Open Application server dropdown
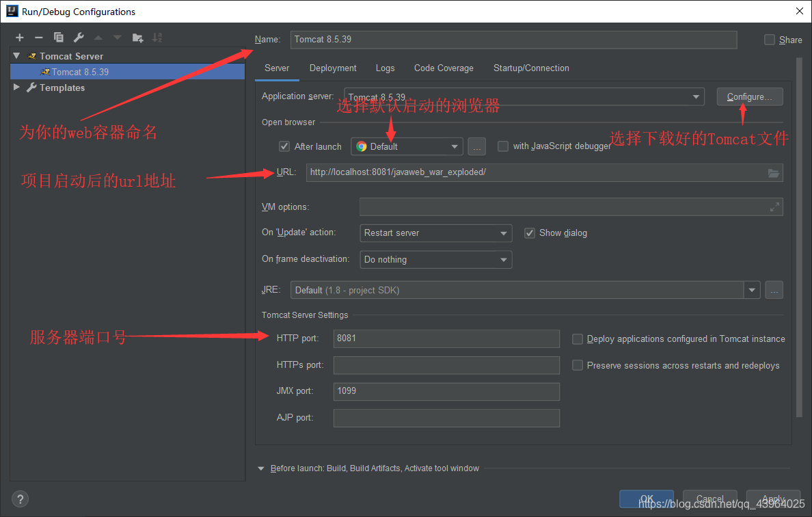Image resolution: width=812 pixels, height=517 pixels. pos(524,97)
